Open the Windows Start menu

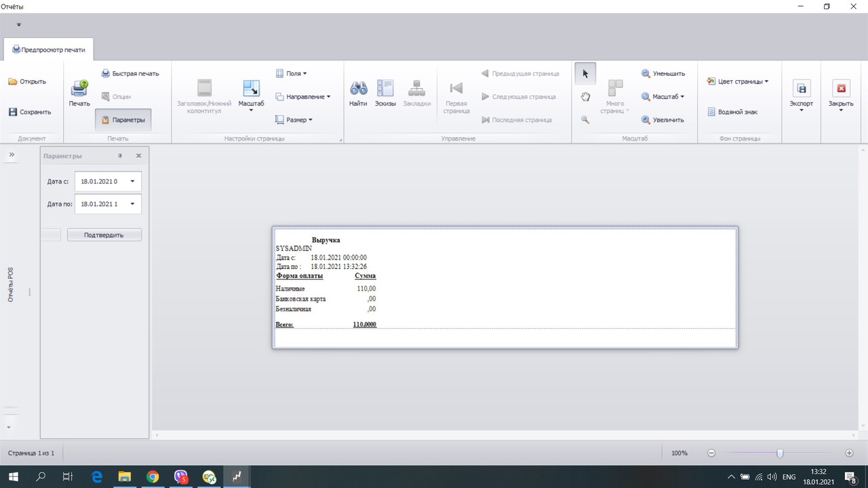tap(13, 476)
